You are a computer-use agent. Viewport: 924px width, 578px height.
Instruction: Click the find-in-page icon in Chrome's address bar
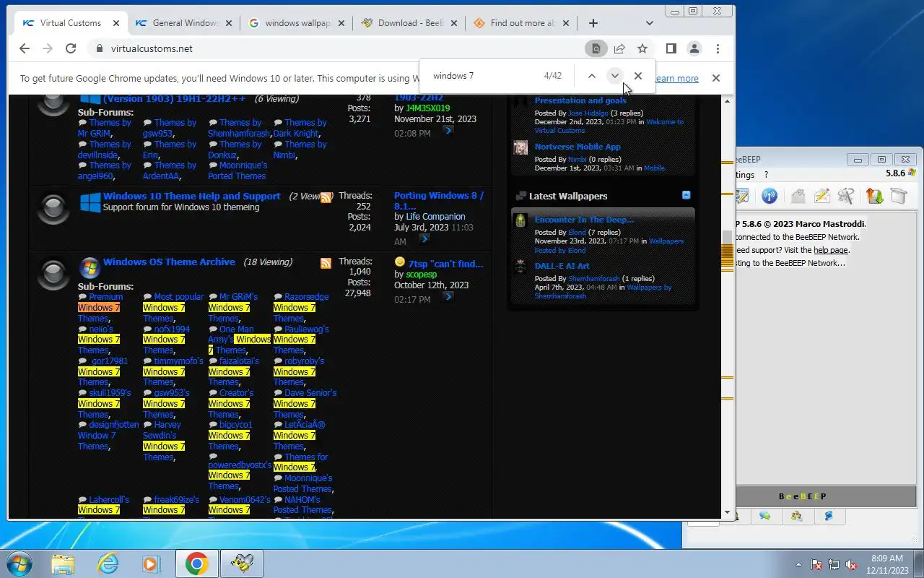click(x=596, y=48)
